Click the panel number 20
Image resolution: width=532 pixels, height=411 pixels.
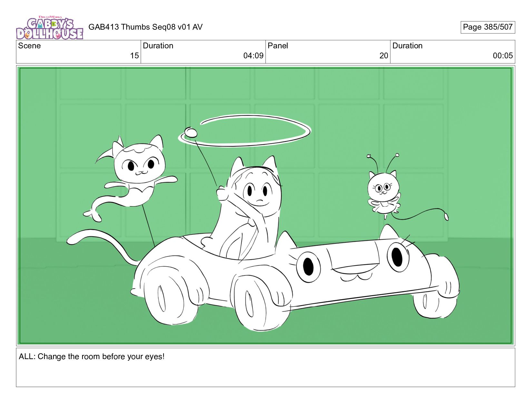pos(384,56)
